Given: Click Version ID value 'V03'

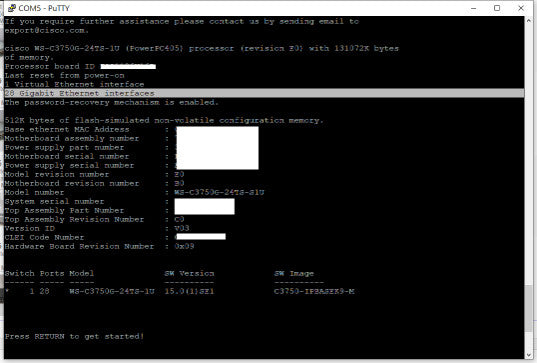Looking at the screenshot, I should (182, 228).
